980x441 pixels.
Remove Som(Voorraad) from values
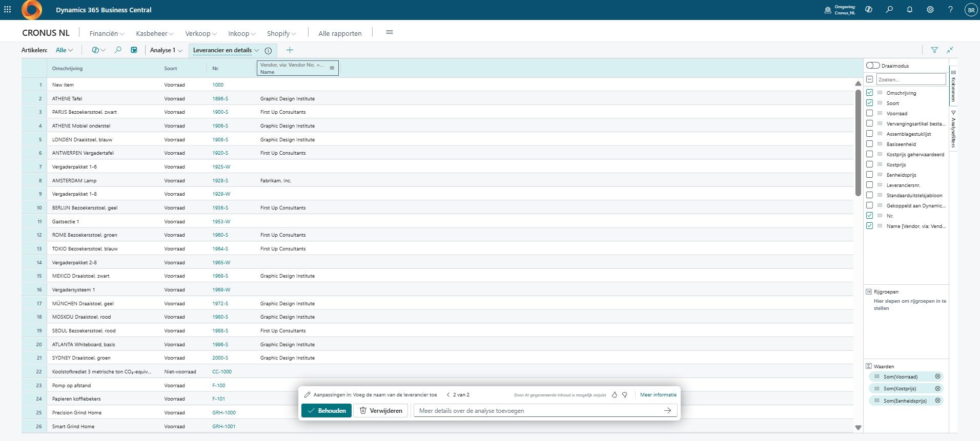tap(937, 376)
